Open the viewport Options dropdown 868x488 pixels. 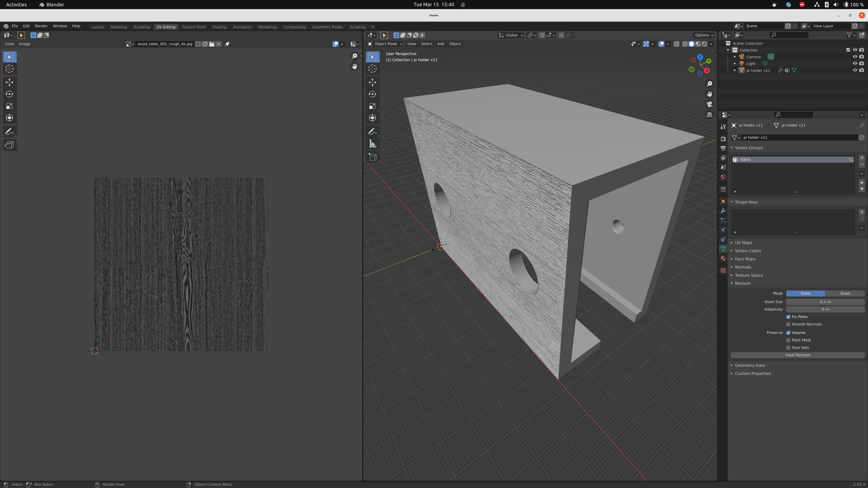tap(704, 35)
